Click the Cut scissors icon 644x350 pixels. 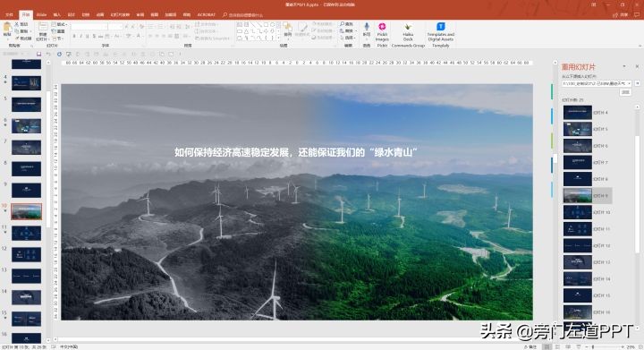pos(17,25)
